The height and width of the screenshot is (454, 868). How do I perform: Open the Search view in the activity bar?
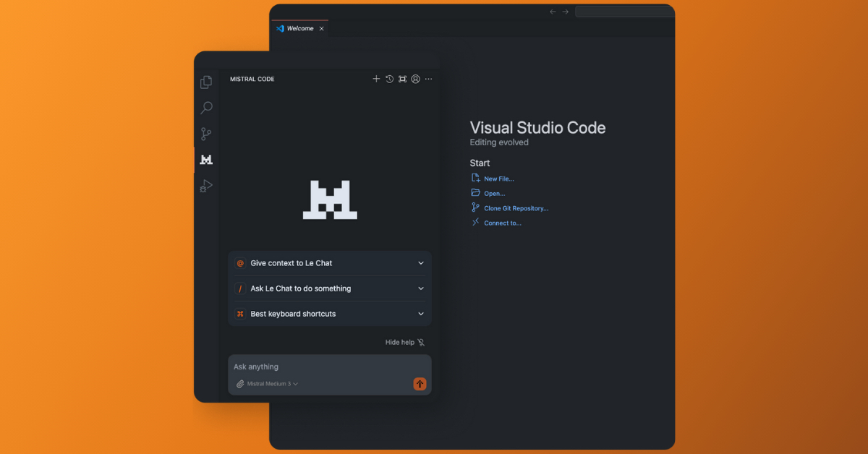coord(206,108)
